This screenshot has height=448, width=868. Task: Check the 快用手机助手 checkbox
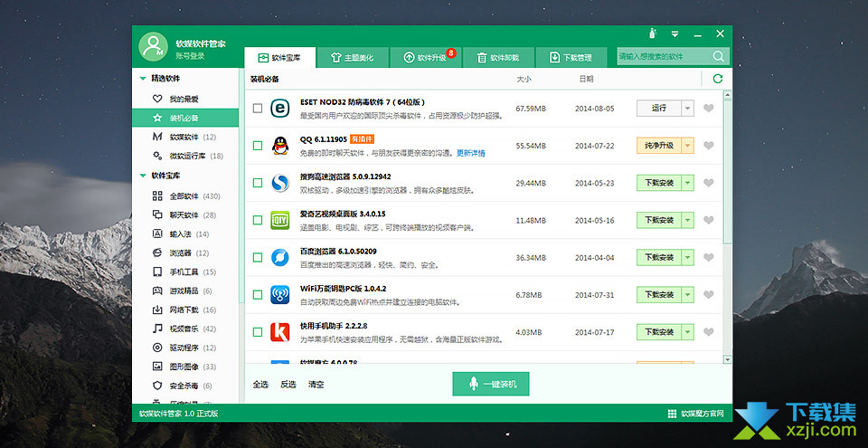tap(258, 332)
